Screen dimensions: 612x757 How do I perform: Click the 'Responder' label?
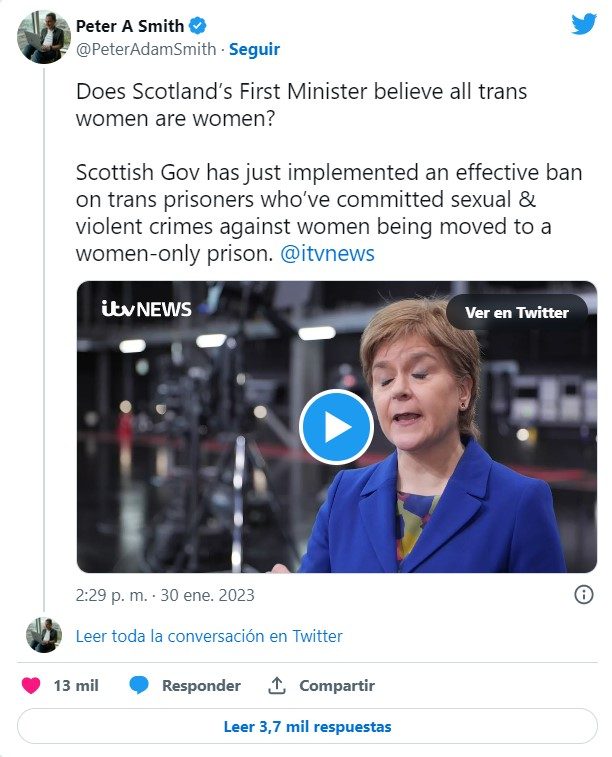[x=201, y=685]
